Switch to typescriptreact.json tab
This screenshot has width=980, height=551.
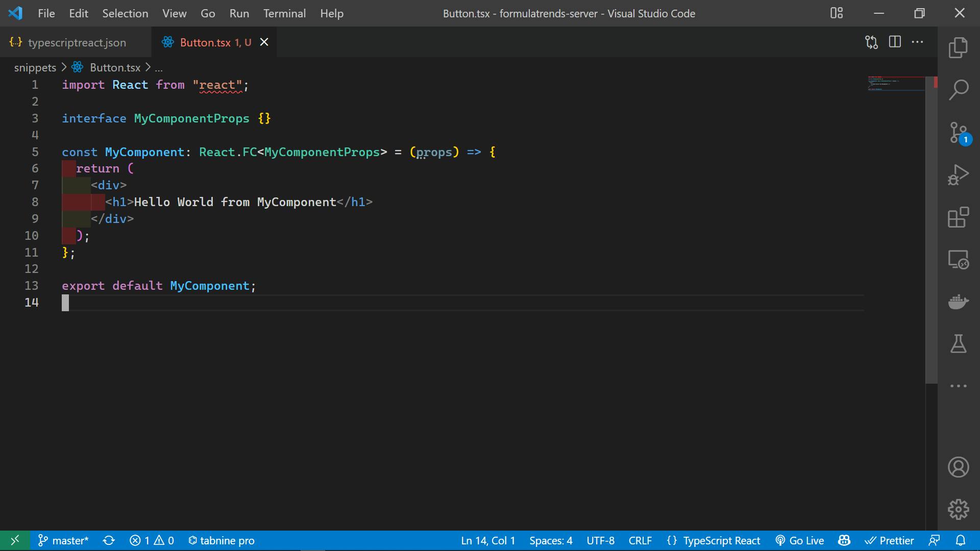[76, 42]
